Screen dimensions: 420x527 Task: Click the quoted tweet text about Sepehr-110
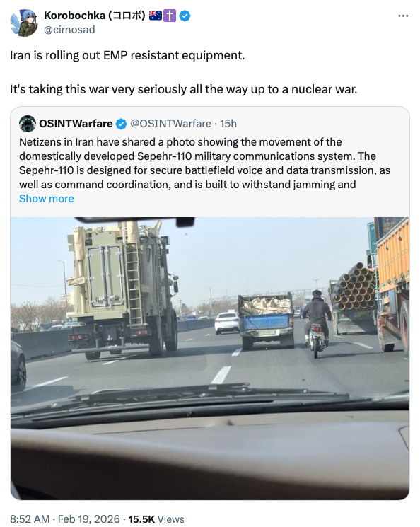coord(204,163)
